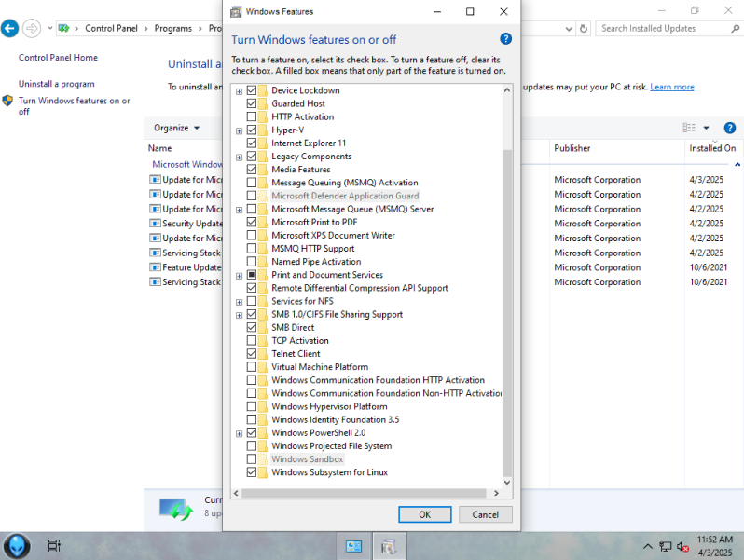The height and width of the screenshot is (560, 744).
Task: Click the scroll up arrow in features list
Action: pyautogui.click(x=507, y=89)
